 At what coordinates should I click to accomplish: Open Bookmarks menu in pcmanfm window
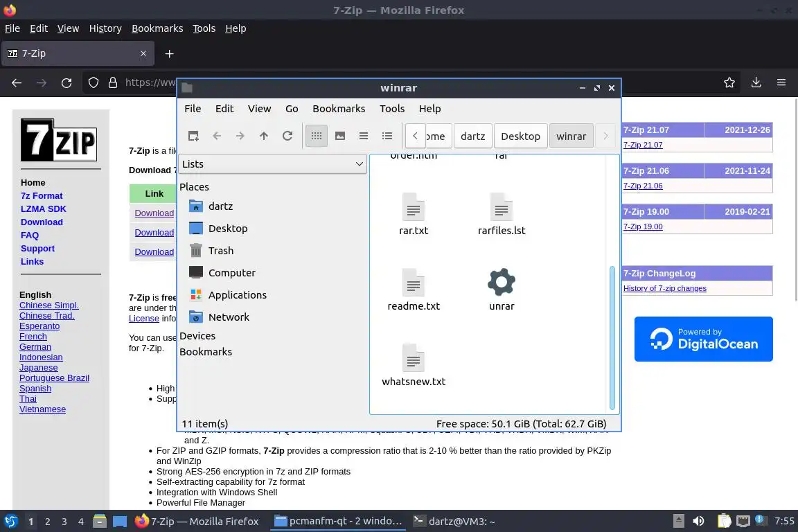(339, 109)
